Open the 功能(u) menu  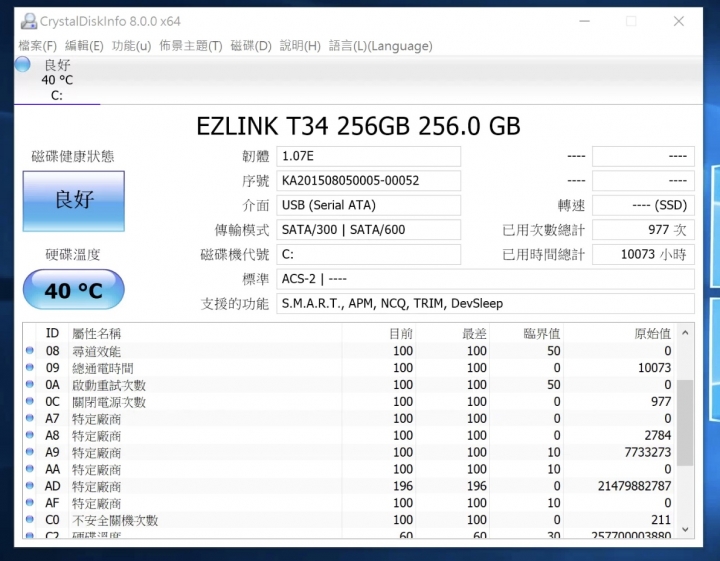pyautogui.click(x=131, y=46)
